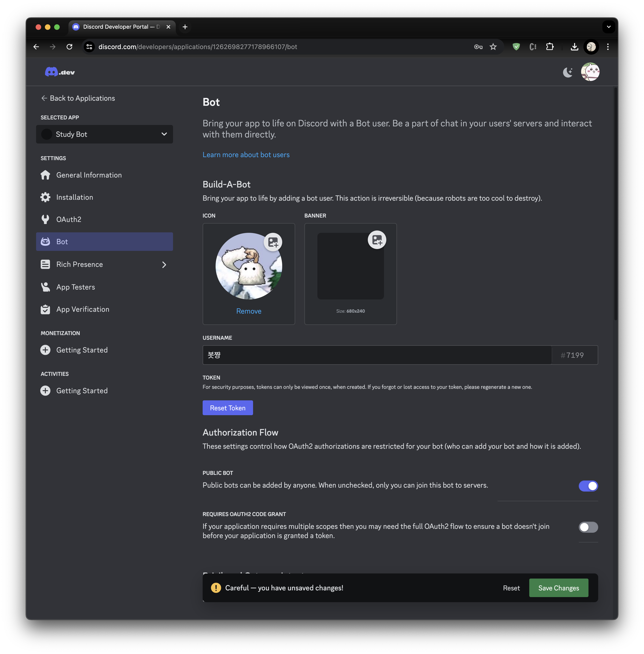Click the yellow unsaved changes warning icon

pyautogui.click(x=216, y=588)
